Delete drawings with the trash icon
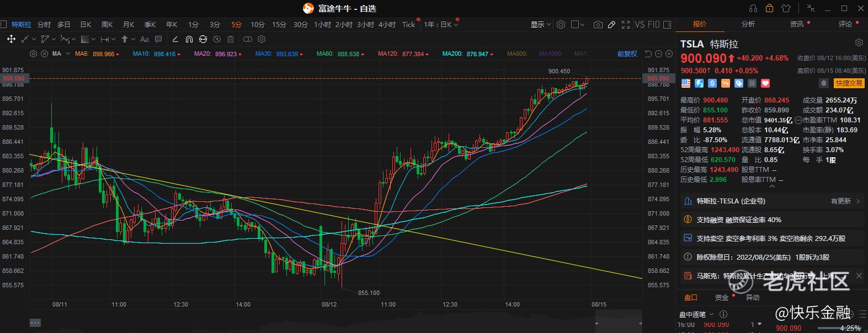This screenshot has height=333, width=868. coord(231,39)
